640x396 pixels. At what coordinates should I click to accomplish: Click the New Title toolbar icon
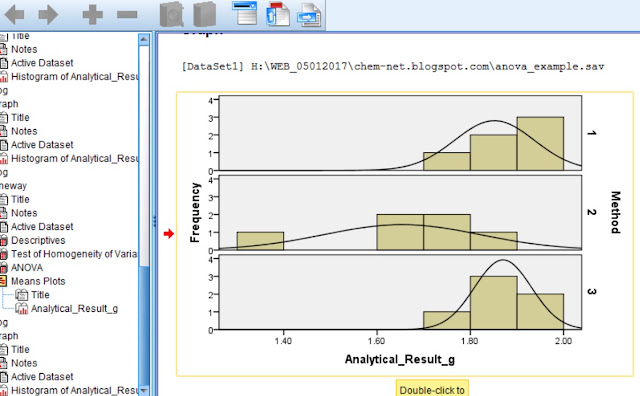click(278, 14)
